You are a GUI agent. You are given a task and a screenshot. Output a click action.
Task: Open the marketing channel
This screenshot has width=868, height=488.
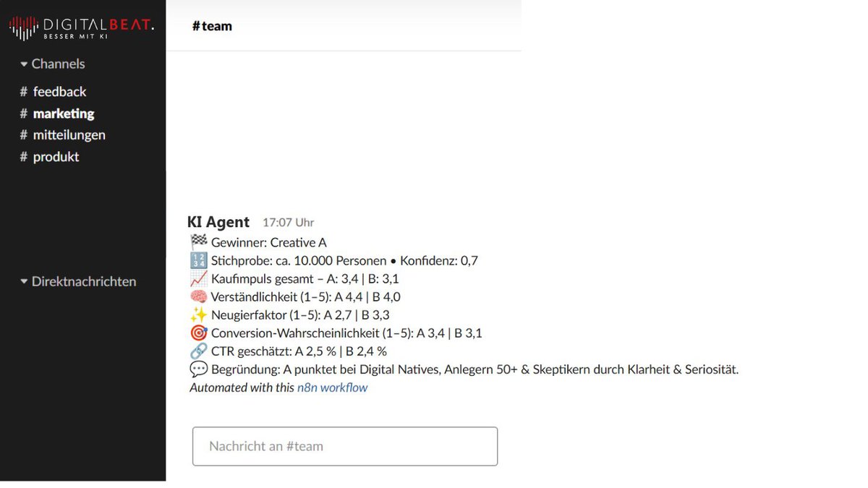click(63, 114)
